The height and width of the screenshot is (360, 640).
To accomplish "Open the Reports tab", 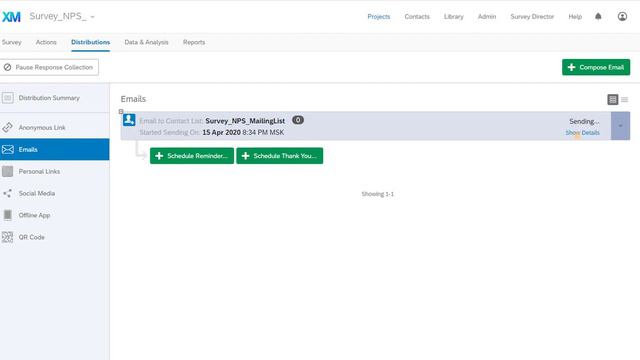I will [194, 42].
